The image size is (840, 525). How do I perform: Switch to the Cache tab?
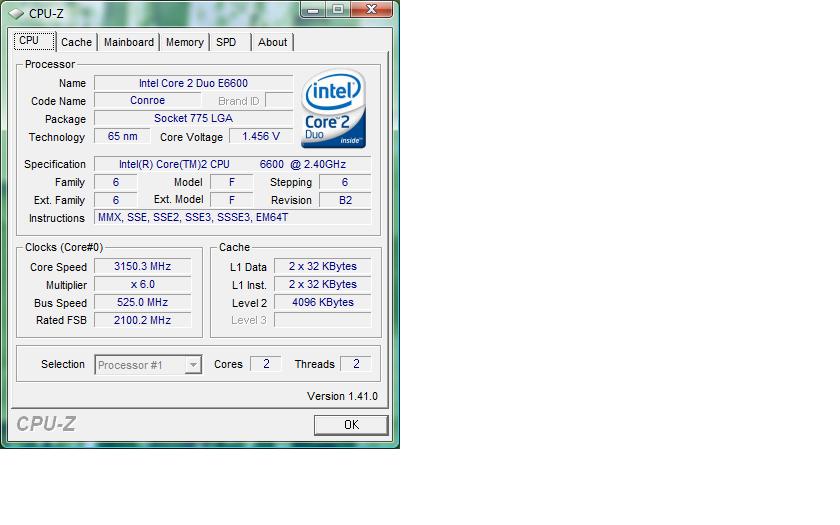coord(77,42)
